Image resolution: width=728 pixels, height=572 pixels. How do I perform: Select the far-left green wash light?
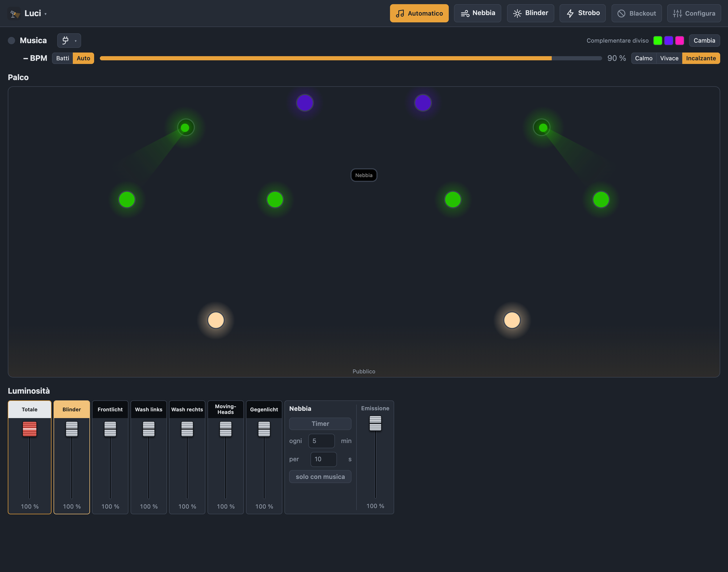tap(127, 199)
